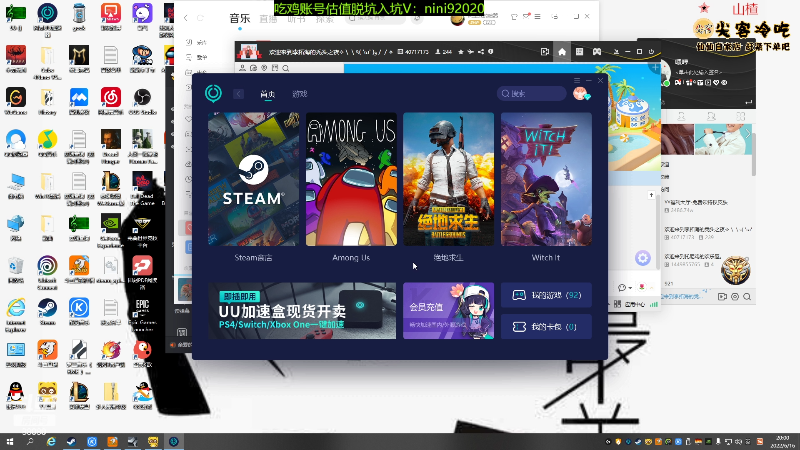The height and width of the screenshot is (450, 800).
Task: Click the round settings gear in YY window
Action: tap(642, 258)
